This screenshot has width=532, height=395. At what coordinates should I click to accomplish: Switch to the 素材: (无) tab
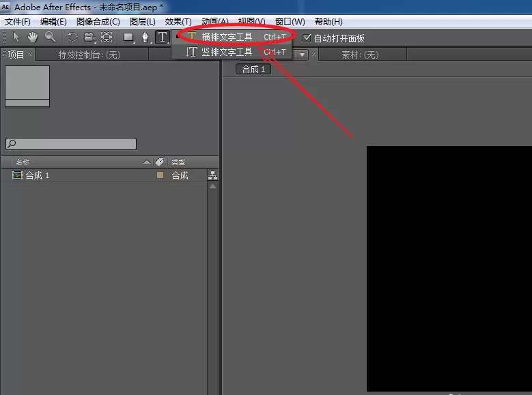click(360, 55)
